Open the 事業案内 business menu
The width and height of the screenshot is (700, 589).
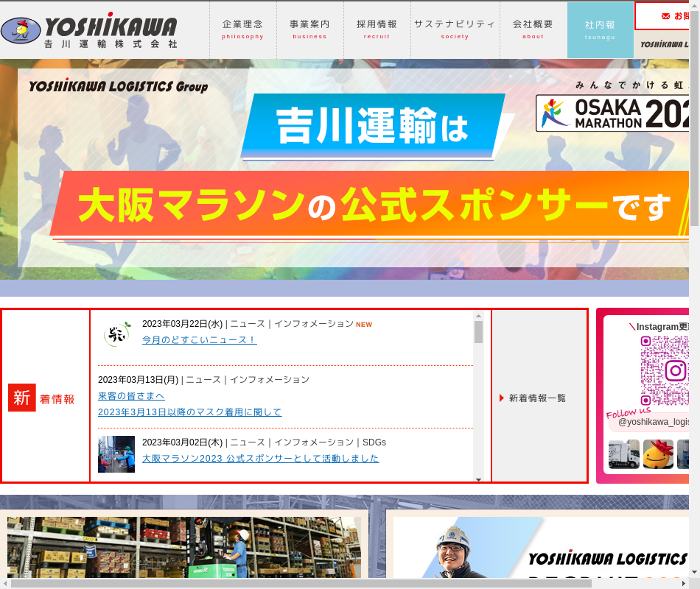tap(309, 30)
